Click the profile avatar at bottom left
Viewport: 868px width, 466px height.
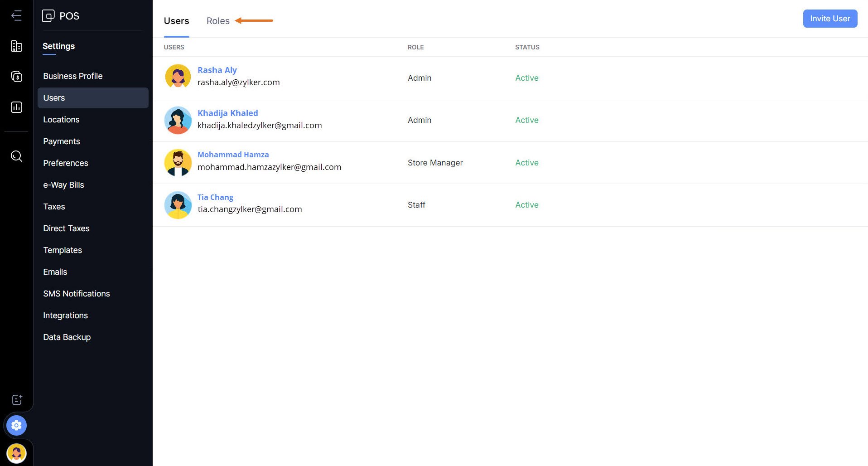click(16, 453)
